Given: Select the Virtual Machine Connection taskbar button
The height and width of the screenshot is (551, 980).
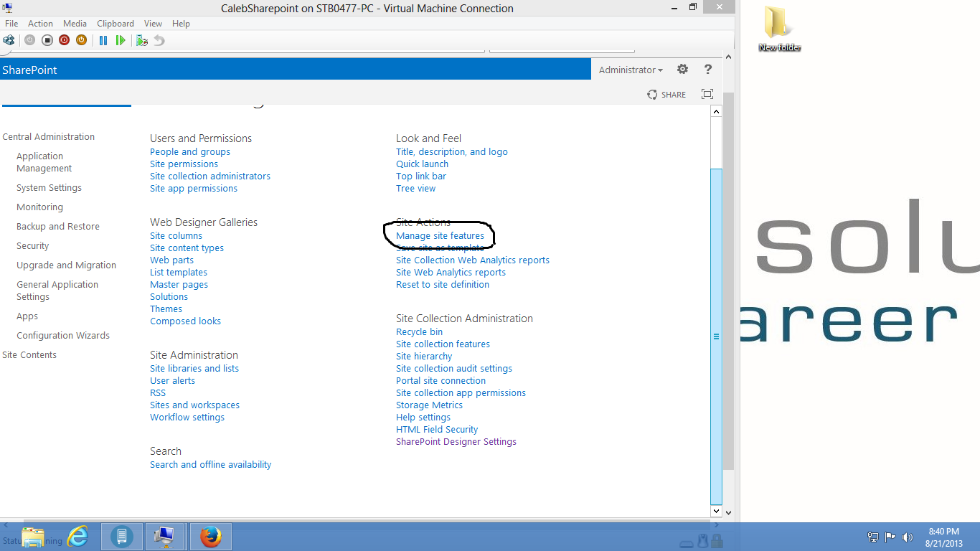Looking at the screenshot, I should (165, 537).
